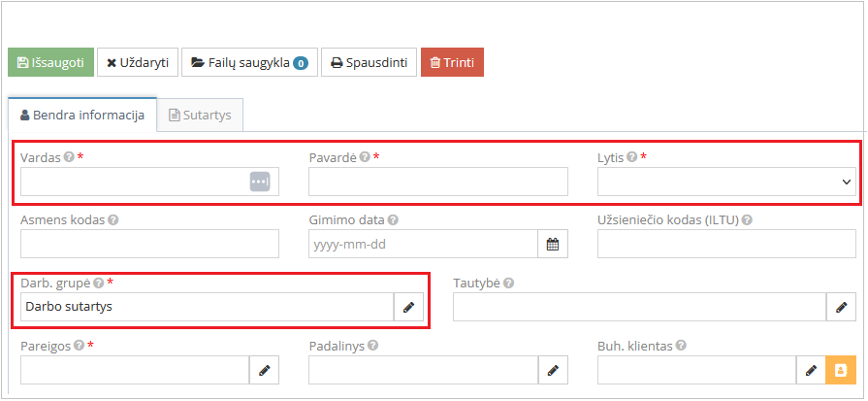The width and height of the screenshot is (868, 401).
Task: Open the Lytis dropdown
Action: click(x=726, y=182)
